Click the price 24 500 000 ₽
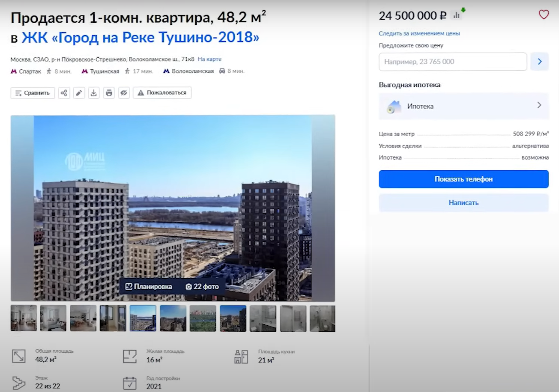559x392 pixels. [x=413, y=15]
